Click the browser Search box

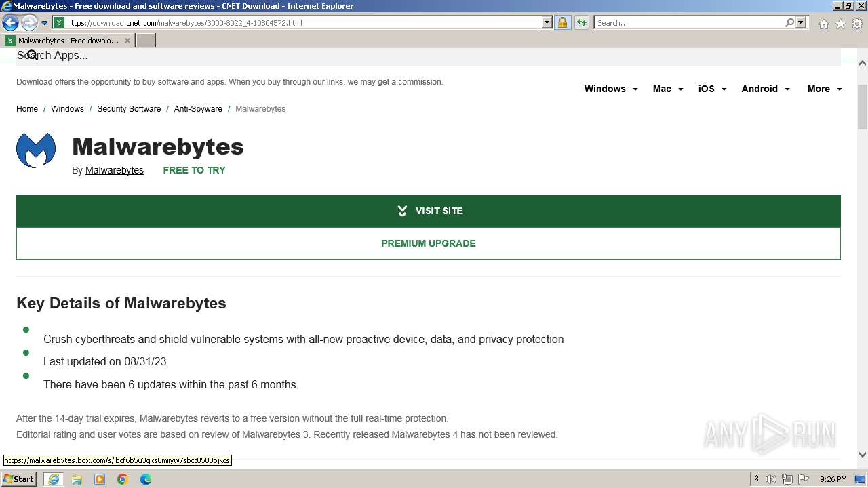point(689,22)
